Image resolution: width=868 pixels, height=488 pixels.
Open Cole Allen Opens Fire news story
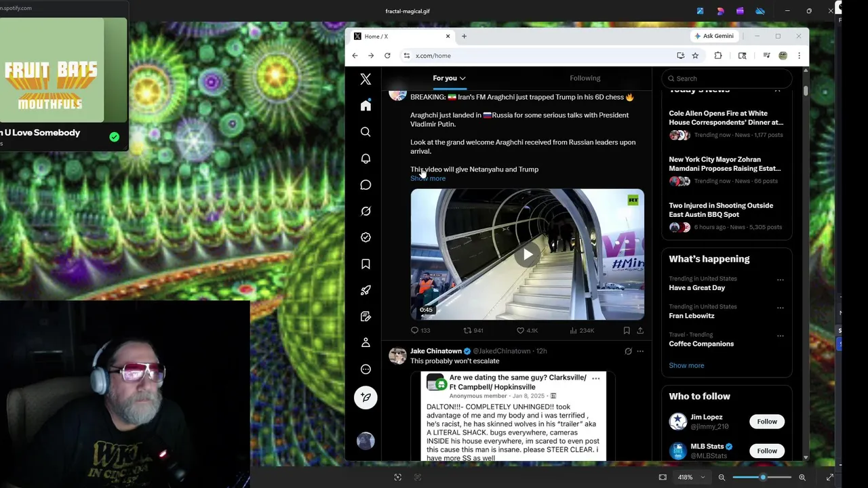[x=726, y=118]
